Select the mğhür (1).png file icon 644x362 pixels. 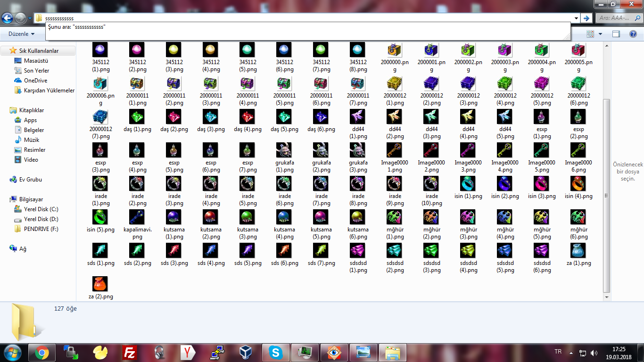395,217
